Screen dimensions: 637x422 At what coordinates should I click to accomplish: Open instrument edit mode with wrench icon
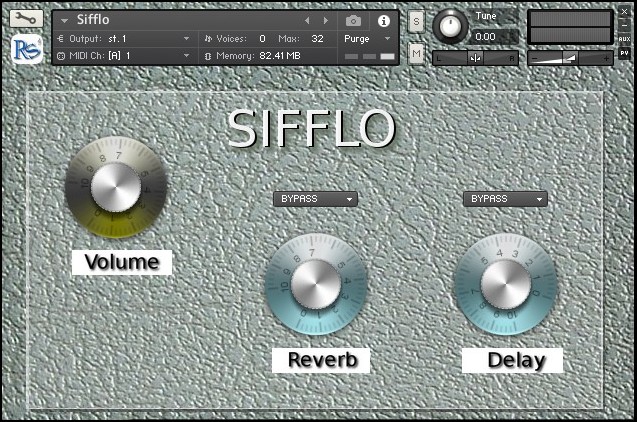click(26, 19)
